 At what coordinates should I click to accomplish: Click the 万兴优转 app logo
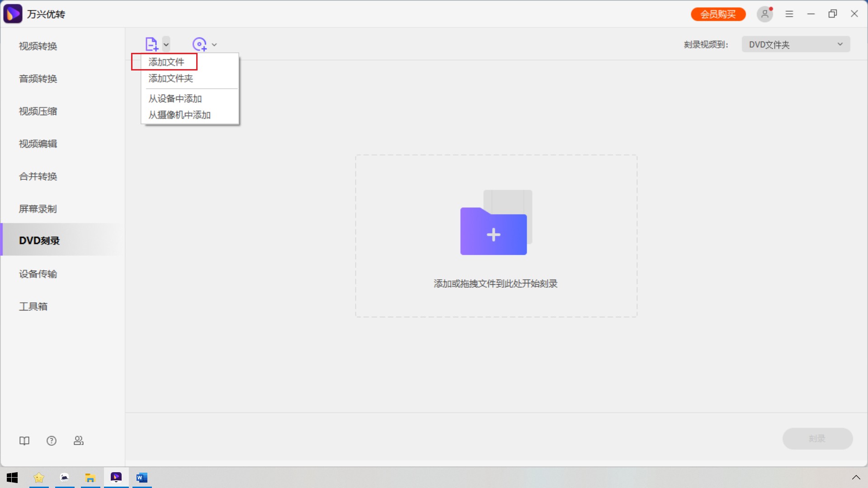13,14
